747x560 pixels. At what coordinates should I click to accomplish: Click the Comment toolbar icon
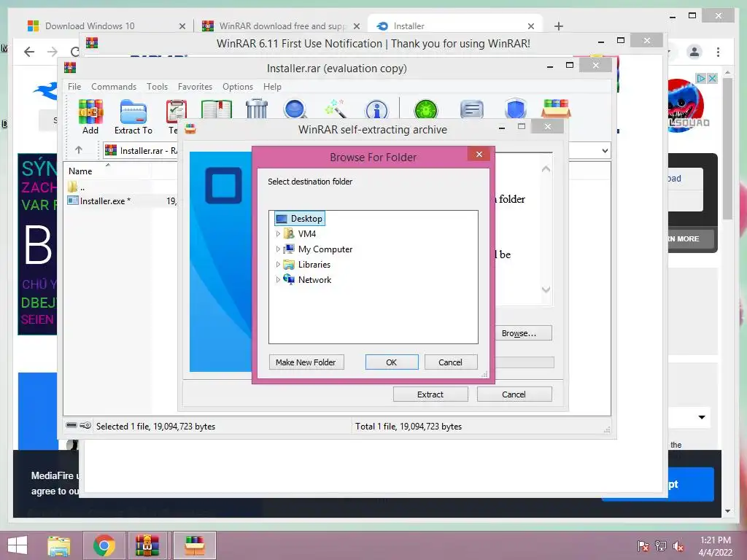[472, 109]
